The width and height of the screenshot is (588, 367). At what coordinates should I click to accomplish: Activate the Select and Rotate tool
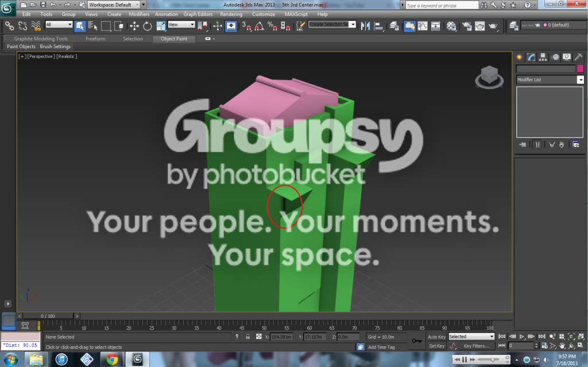pos(148,26)
